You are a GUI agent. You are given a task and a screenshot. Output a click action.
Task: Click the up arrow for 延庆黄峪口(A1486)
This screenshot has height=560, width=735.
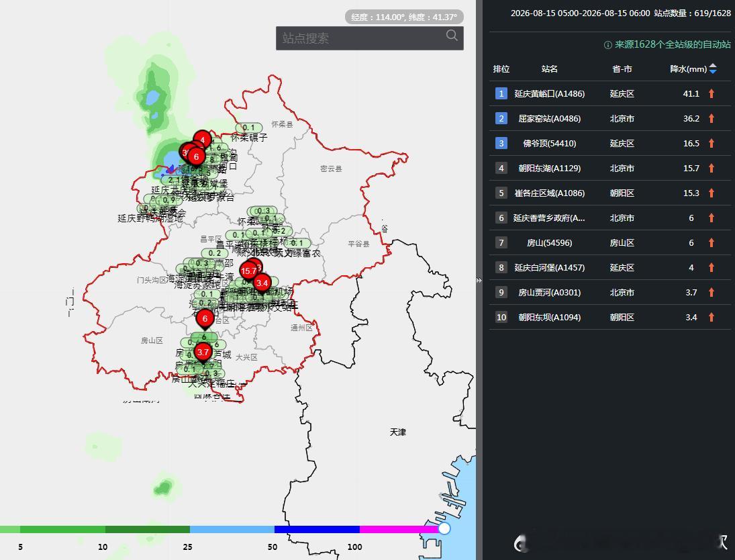(712, 93)
